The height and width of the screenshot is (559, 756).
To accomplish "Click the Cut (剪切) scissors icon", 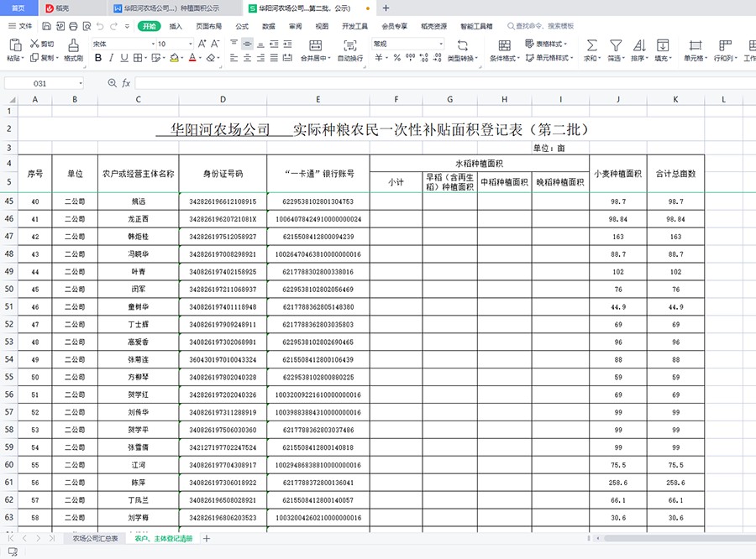I will click(x=34, y=44).
